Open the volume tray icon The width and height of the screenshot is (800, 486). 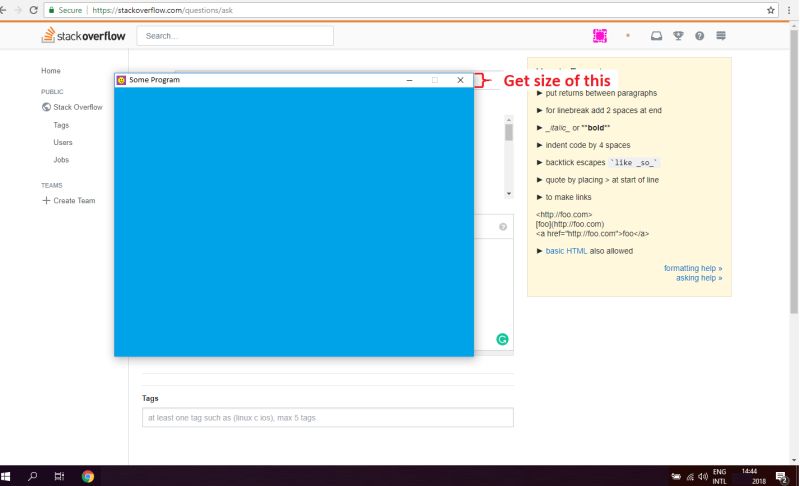pos(703,476)
